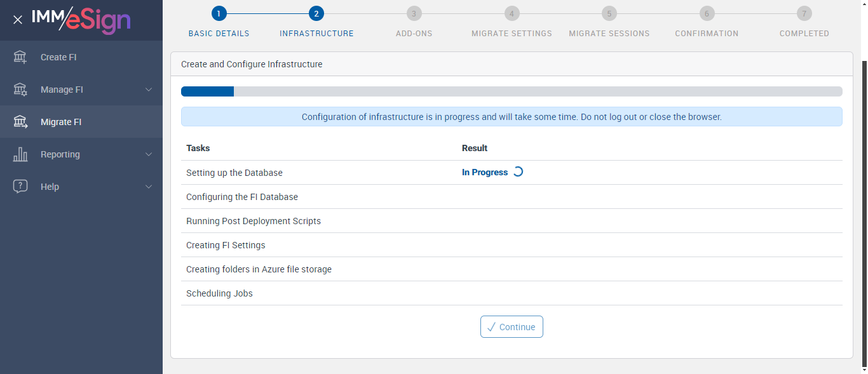Screen dimensions: 868x374
Task: Click the infrastructure progress bar
Action: click(512, 91)
